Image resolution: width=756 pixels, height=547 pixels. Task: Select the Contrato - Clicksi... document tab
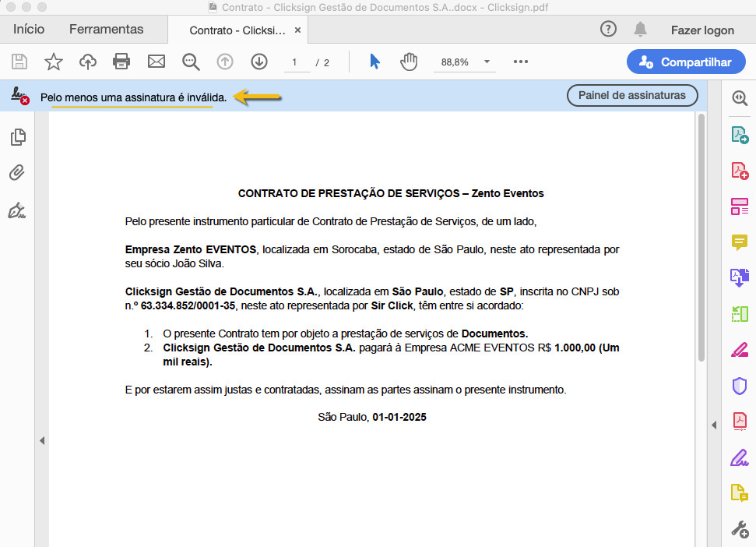237,30
